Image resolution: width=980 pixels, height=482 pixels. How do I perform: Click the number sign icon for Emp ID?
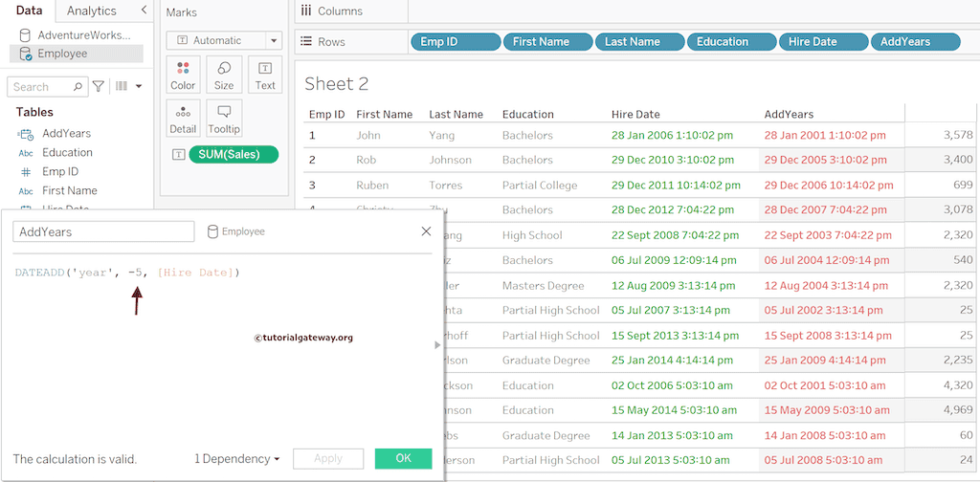point(26,172)
